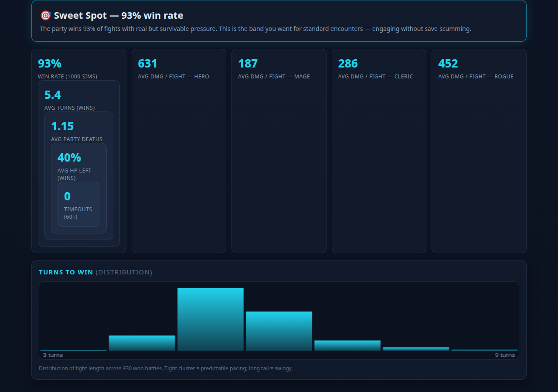The width and height of the screenshot is (558, 392).
Task: Click the 5.4 average turns value
Action: [53, 95]
